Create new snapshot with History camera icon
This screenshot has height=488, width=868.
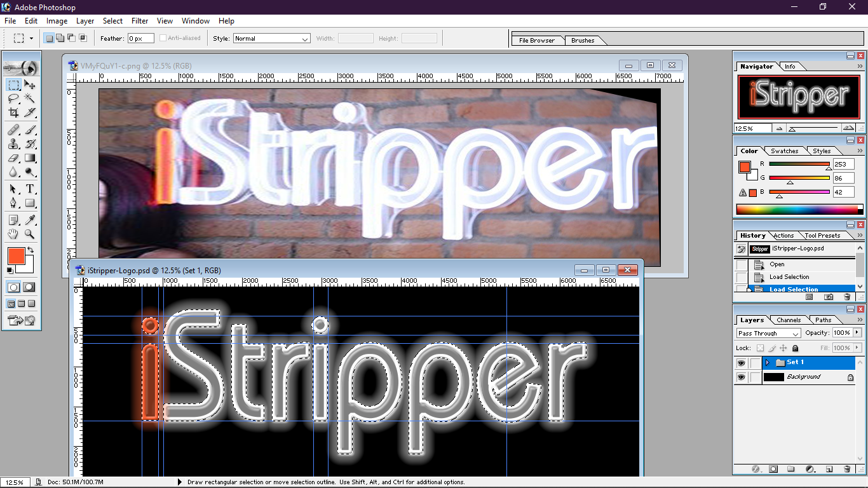tap(829, 297)
